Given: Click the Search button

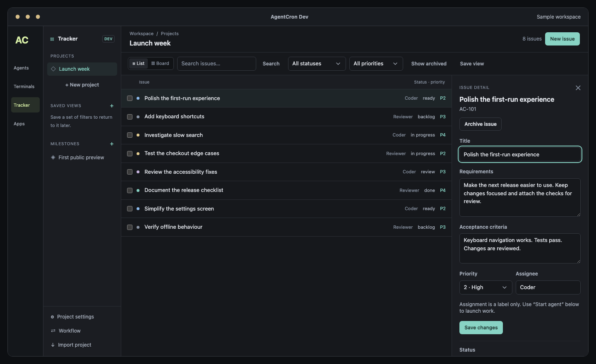Looking at the screenshot, I should coord(271,64).
